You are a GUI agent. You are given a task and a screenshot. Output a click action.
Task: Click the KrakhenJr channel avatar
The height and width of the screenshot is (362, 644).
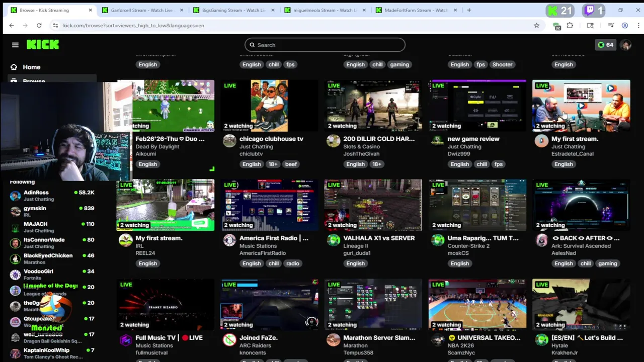click(x=541, y=340)
